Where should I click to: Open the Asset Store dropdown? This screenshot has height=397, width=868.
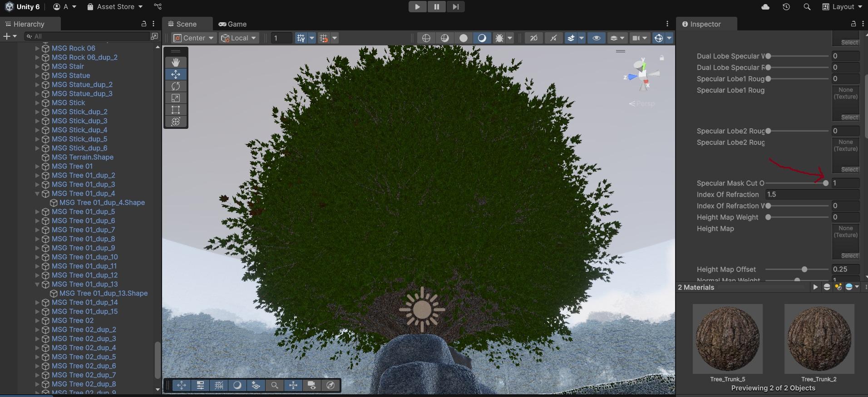pyautogui.click(x=115, y=7)
